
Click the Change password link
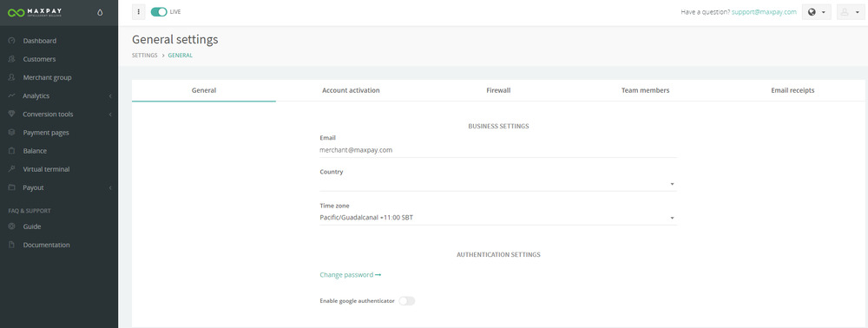click(351, 275)
